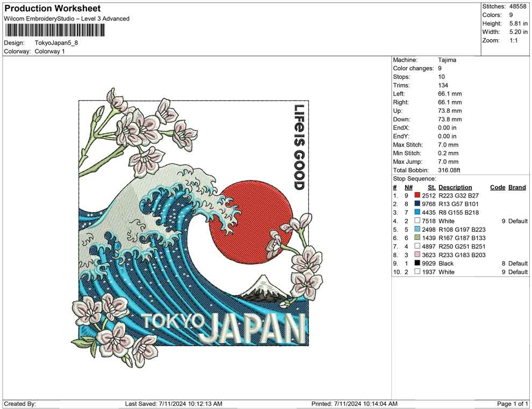
Task: Click the Stops value '10'
Action: (441, 77)
